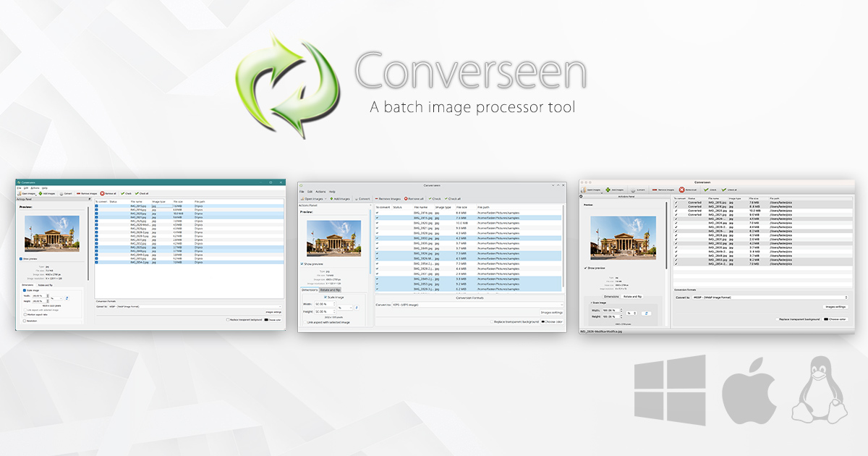Toggle Show preview checkbox in the macOS screenshot

585,268
